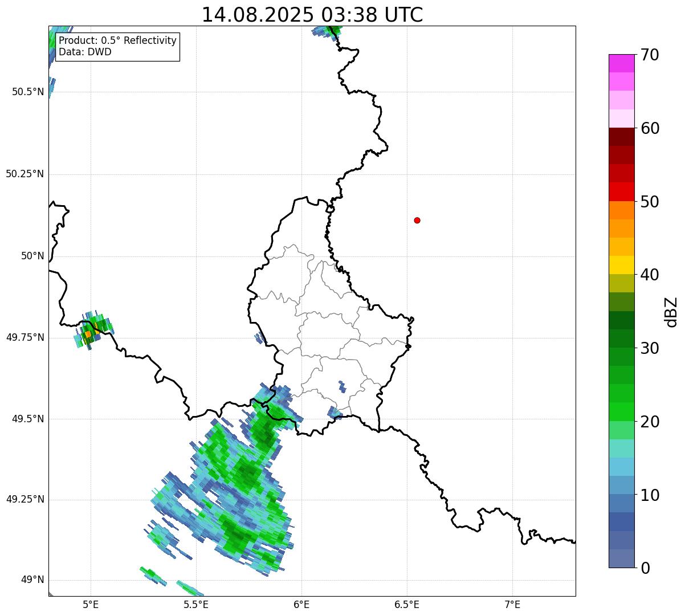The width and height of the screenshot is (685, 616).
Task: Click the olive colorbar swatch below 40
Action: (x=621, y=283)
